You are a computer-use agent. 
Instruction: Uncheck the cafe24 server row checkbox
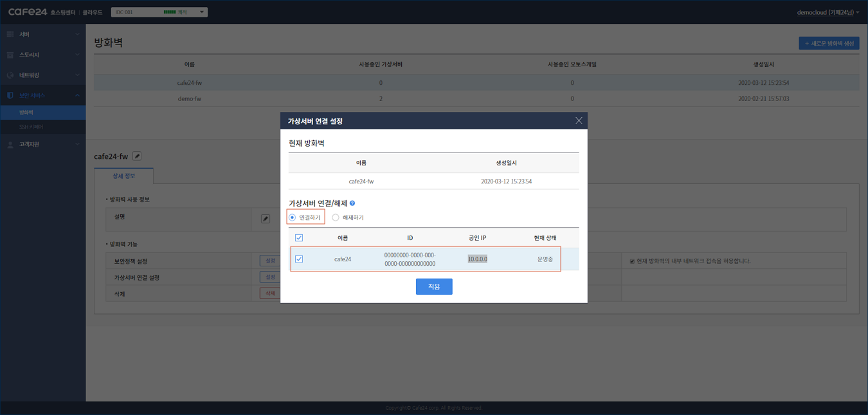(x=299, y=259)
